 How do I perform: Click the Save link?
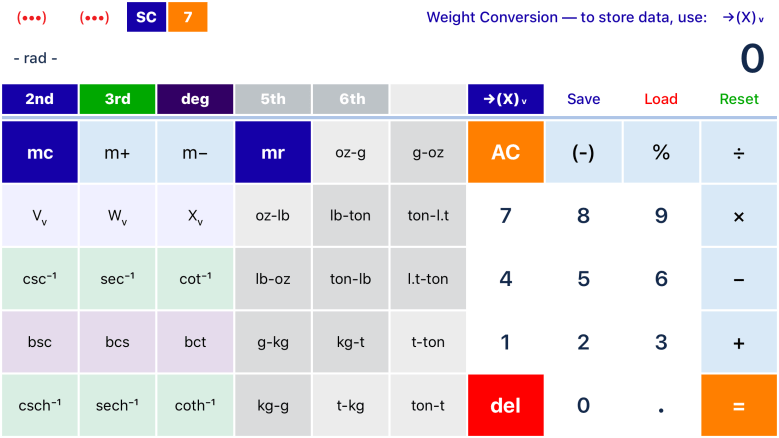click(x=583, y=99)
